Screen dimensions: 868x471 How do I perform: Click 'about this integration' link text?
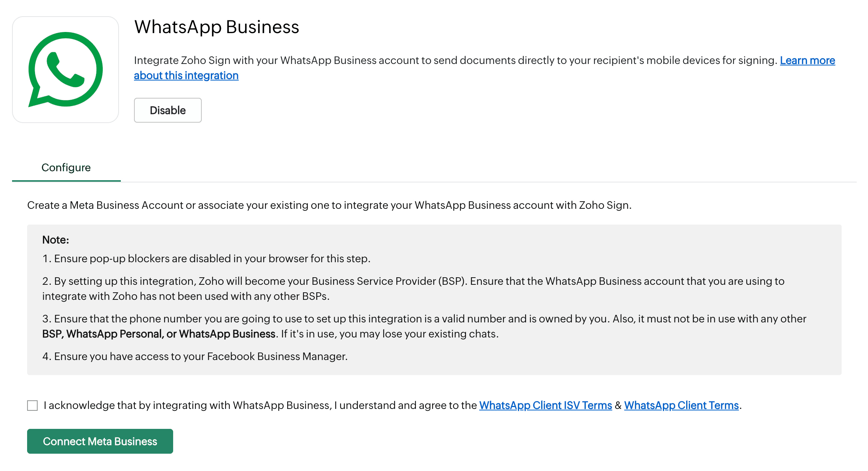[186, 76]
